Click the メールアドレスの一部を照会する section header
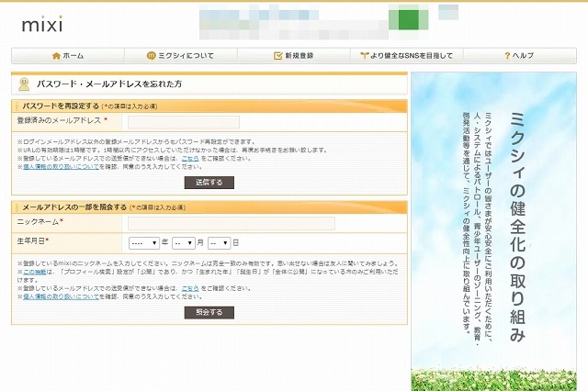588x391 pixels. (209, 207)
